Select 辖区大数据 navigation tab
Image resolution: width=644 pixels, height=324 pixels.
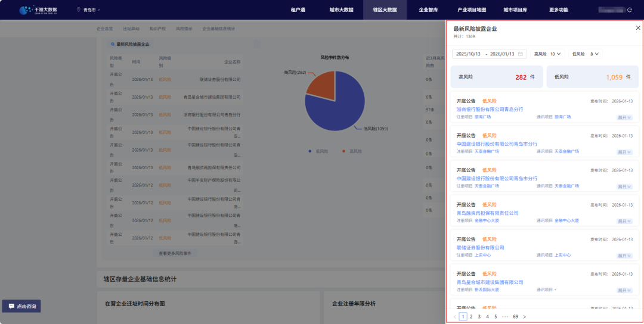point(385,10)
